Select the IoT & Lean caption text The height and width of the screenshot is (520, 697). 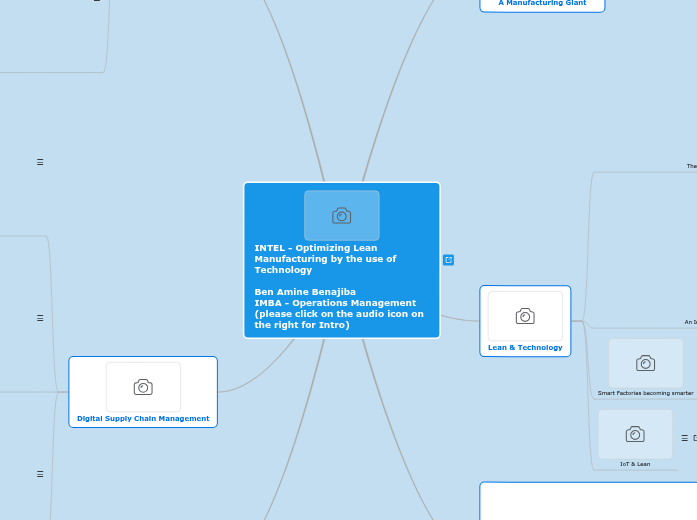pyautogui.click(x=635, y=464)
